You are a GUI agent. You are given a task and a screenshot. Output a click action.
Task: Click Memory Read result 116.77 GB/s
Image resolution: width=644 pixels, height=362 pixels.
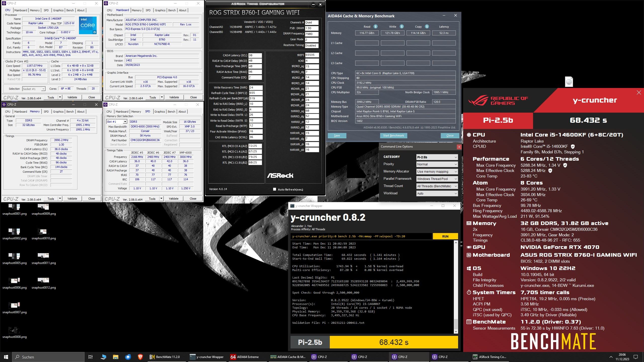tap(367, 33)
